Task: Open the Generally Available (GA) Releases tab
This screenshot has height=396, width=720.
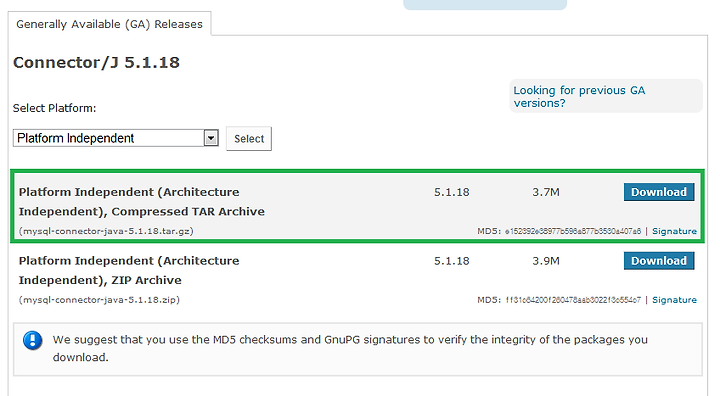Action: [x=109, y=24]
